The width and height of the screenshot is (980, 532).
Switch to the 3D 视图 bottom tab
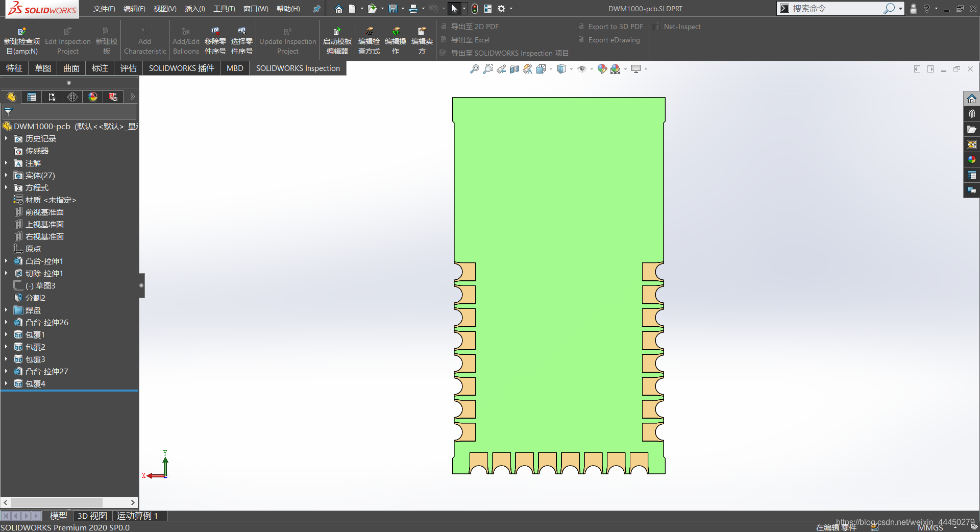[92, 516]
